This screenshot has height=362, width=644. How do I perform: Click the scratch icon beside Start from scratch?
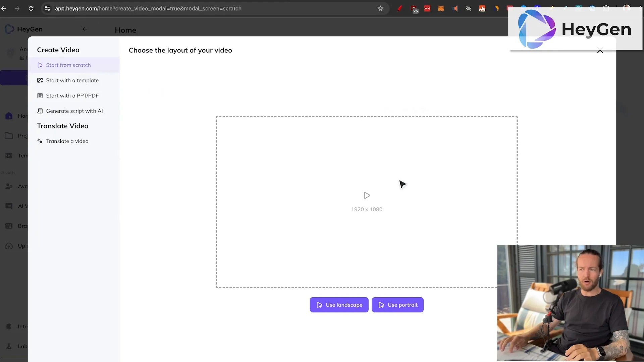(40, 65)
